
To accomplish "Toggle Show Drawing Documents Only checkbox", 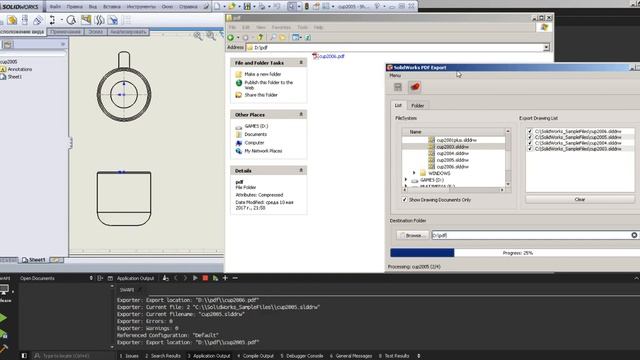I will click(404, 200).
